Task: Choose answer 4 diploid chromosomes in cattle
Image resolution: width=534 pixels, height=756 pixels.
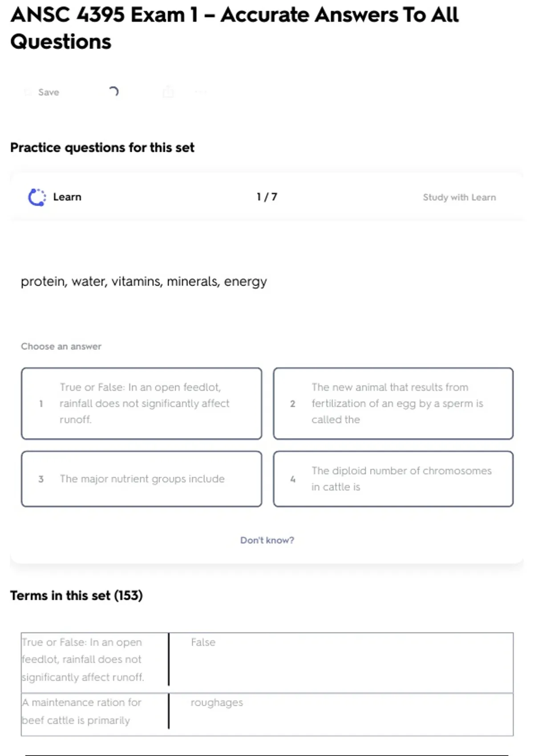Action: coord(393,479)
